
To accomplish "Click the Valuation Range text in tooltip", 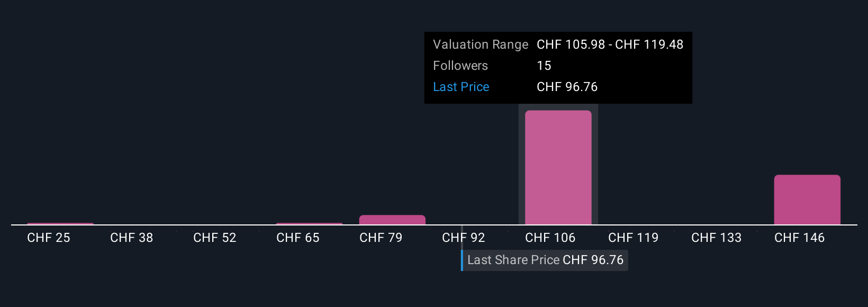I will click(481, 44).
